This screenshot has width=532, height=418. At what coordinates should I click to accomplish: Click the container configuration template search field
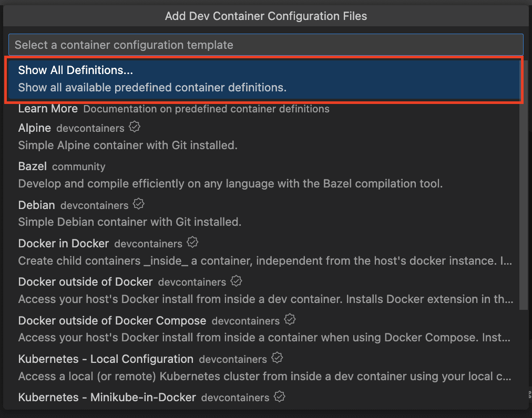click(265, 45)
